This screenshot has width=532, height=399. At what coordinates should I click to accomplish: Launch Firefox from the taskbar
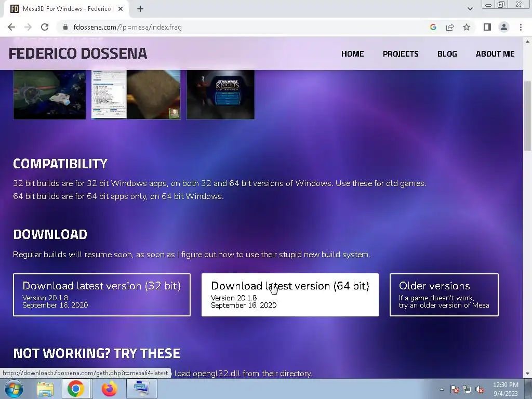109,389
